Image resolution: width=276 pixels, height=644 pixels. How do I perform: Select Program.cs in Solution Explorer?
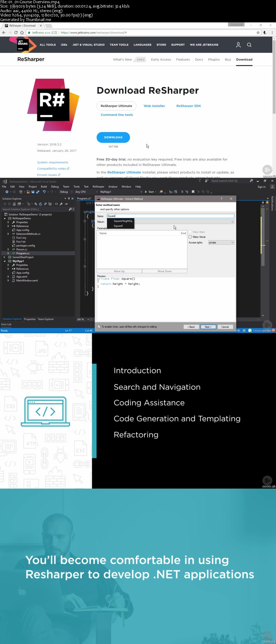pyautogui.click(x=23, y=253)
